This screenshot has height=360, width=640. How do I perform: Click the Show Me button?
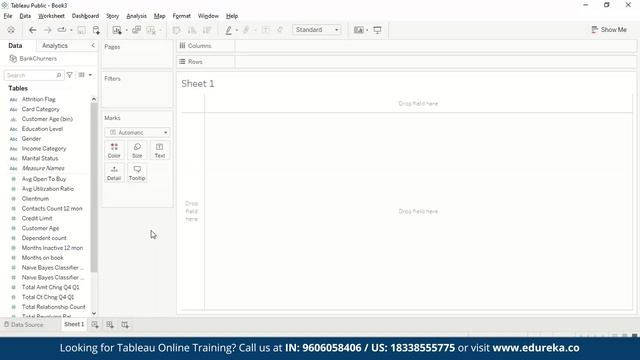point(609,30)
